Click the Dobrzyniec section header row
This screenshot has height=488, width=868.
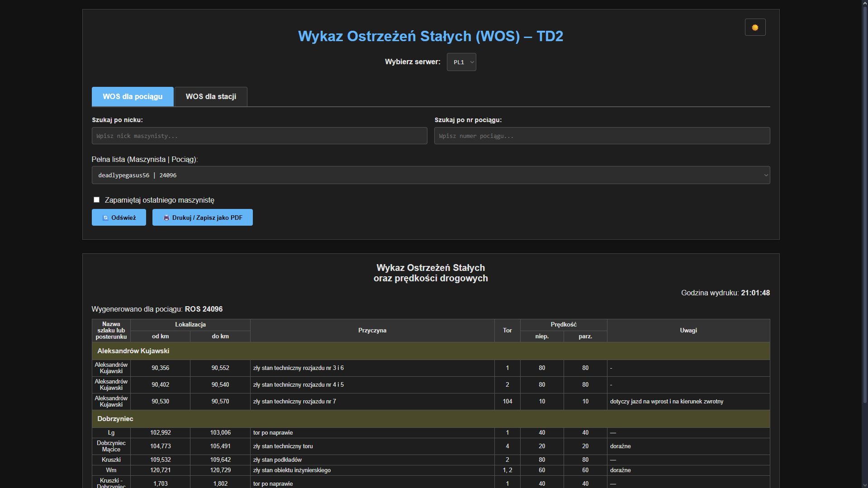coord(431,419)
